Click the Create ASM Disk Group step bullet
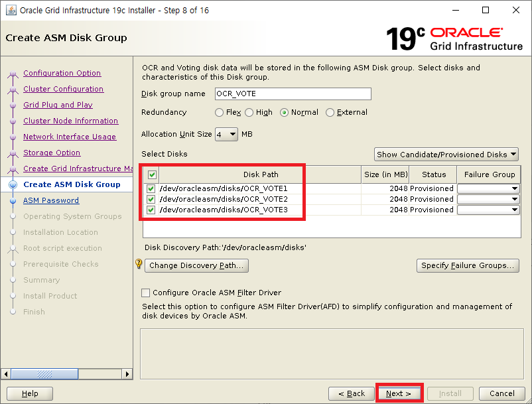The height and width of the screenshot is (404, 532). point(13,184)
